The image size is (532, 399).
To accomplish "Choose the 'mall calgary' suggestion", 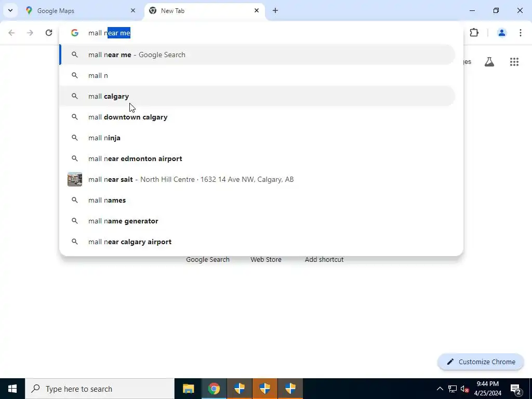I will [258, 96].
